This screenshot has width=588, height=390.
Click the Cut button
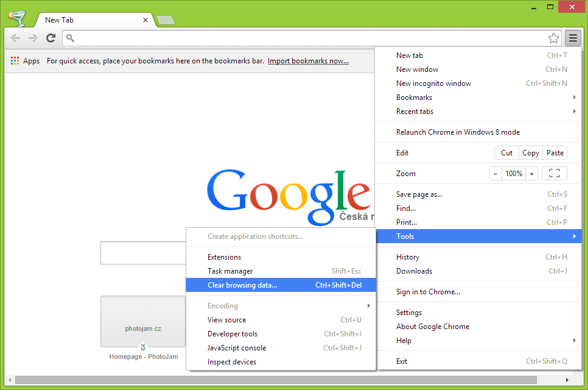pyautogui.click(x=506, y=153)
